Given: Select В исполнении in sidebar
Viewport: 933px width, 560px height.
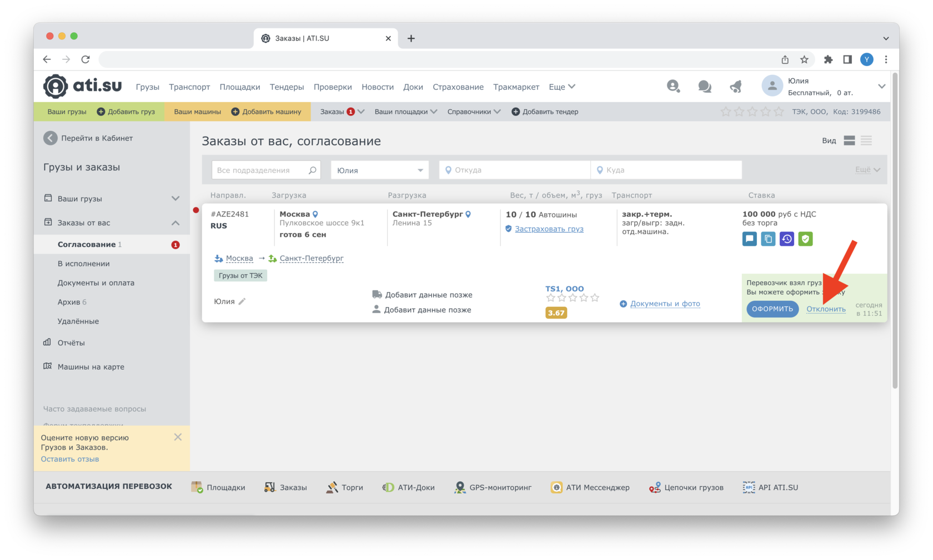Looking at the screenshot, I should pyautogui.click(x=83, y=264).
